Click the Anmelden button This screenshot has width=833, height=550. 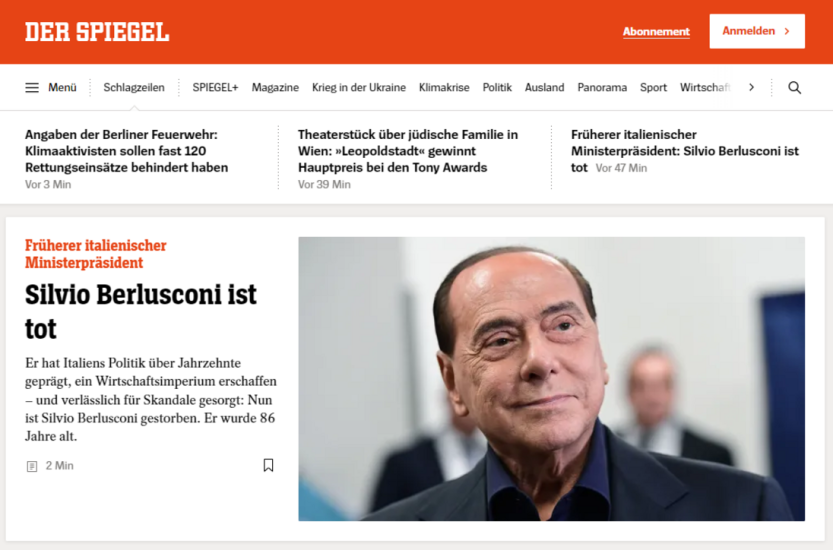tap(756, 31)
